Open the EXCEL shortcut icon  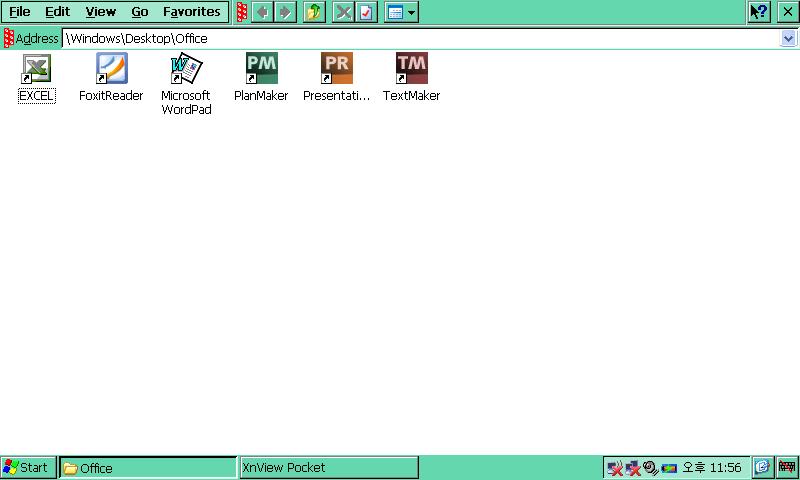(36, 68)
